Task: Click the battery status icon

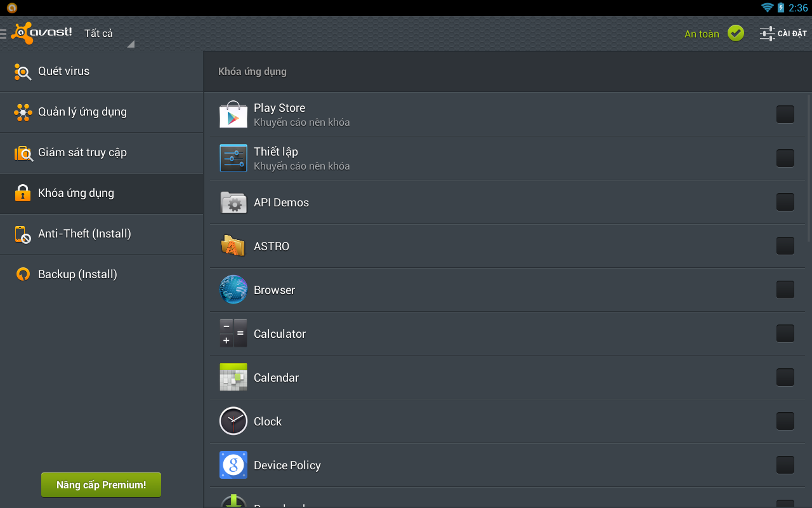Action: (x=781, y=8)
